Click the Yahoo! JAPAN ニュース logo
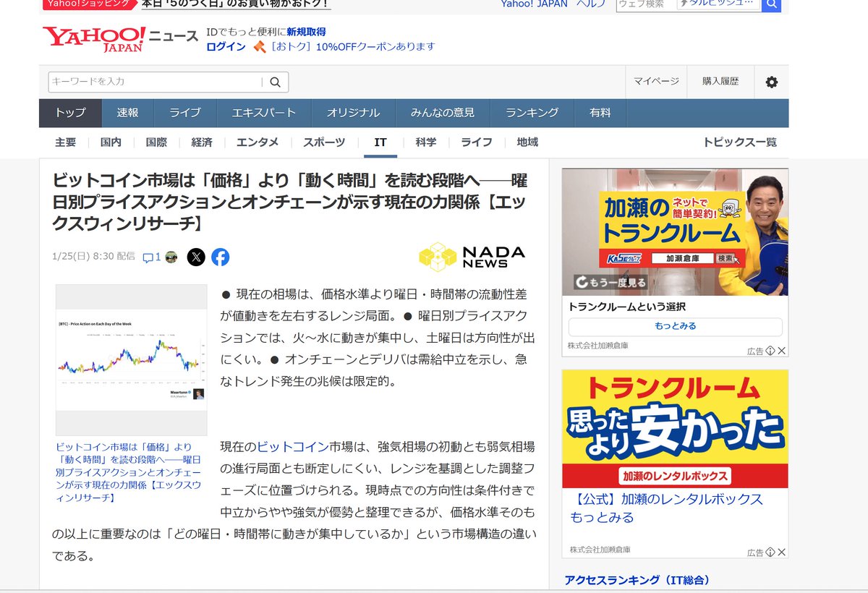 (x=120, y=39)
